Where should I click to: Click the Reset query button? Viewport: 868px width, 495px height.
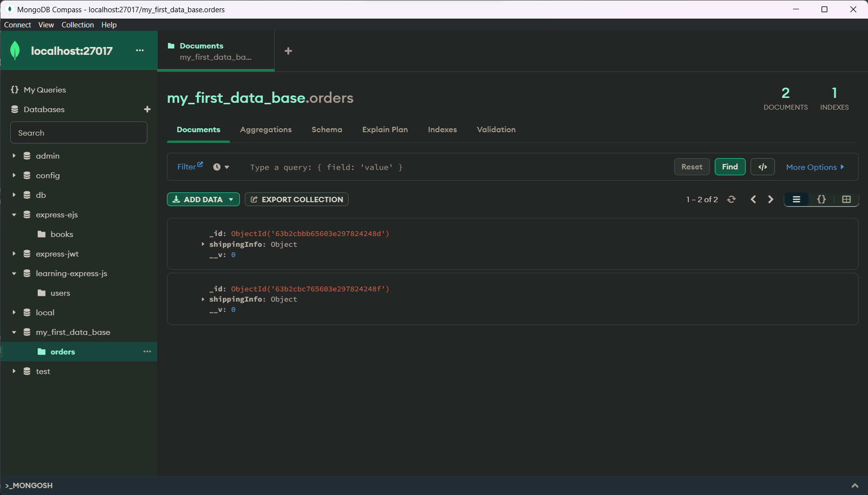point(692,166)
